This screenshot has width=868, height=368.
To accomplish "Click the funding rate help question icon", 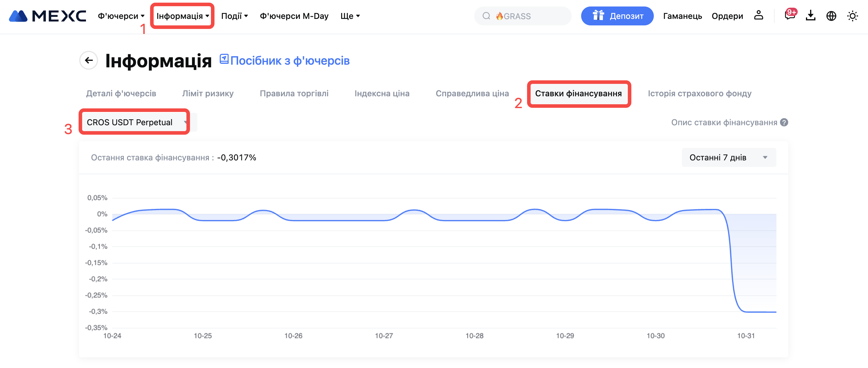I will 784,122.
